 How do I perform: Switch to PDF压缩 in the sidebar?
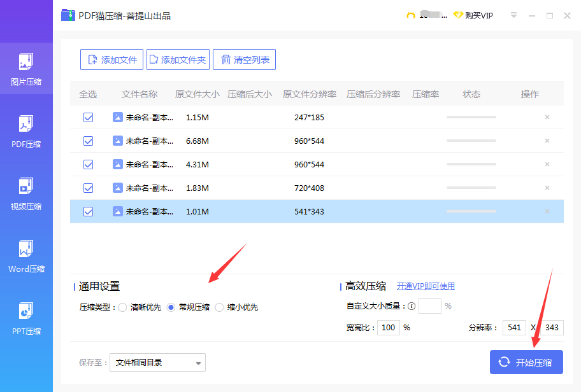26,131
